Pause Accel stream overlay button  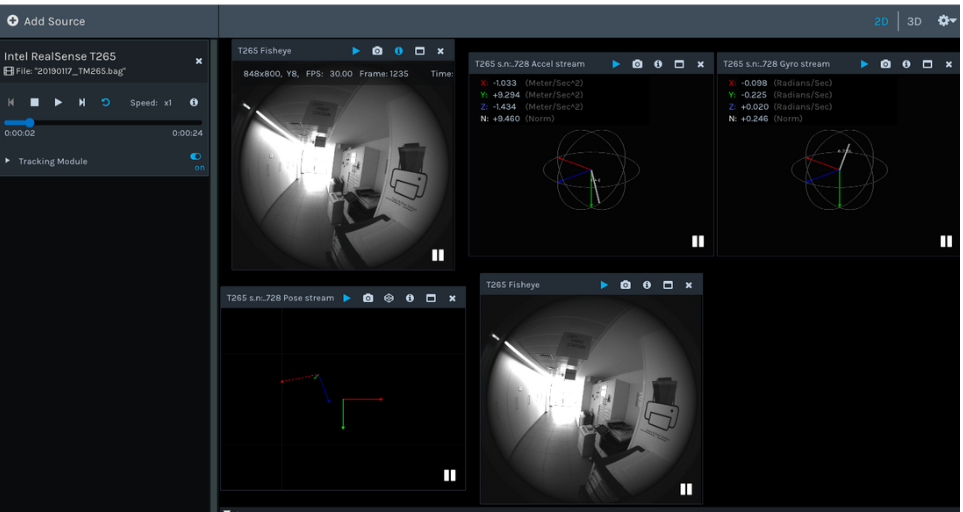click(x=698, y=241)
